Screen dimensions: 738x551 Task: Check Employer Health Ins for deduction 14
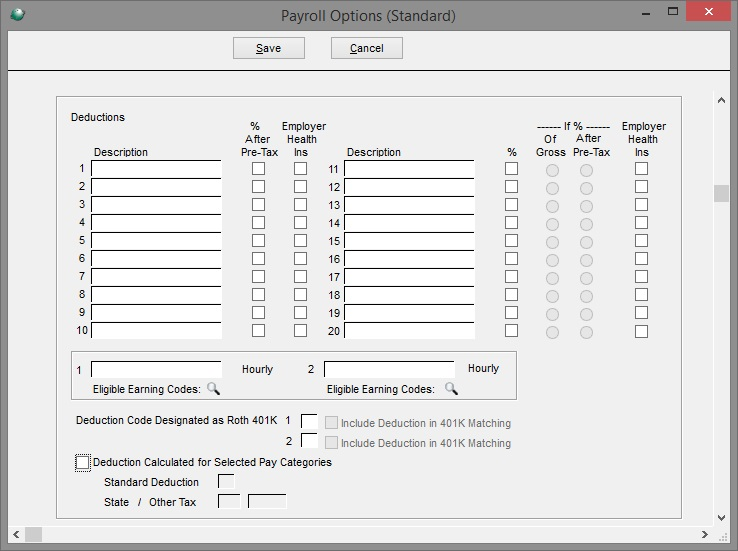642,223
